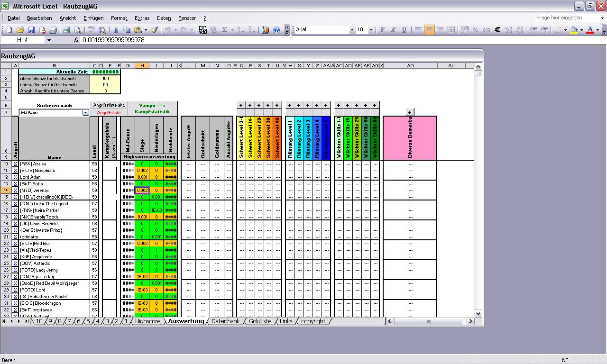Click the AutoSum sigma icon
This screenshot has width=607, height=364.
tap(224, 30)
